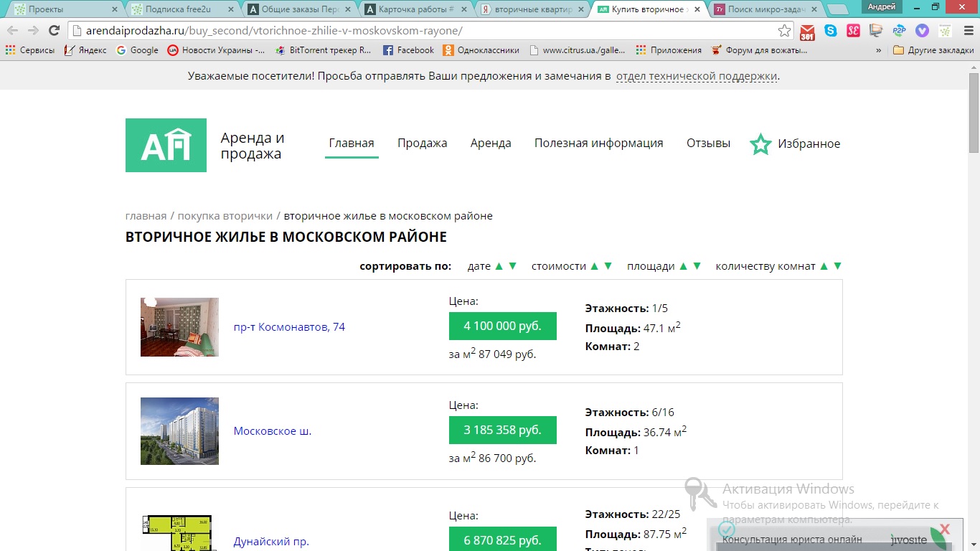Switch to the Общие заказы tab

(299, 9)
